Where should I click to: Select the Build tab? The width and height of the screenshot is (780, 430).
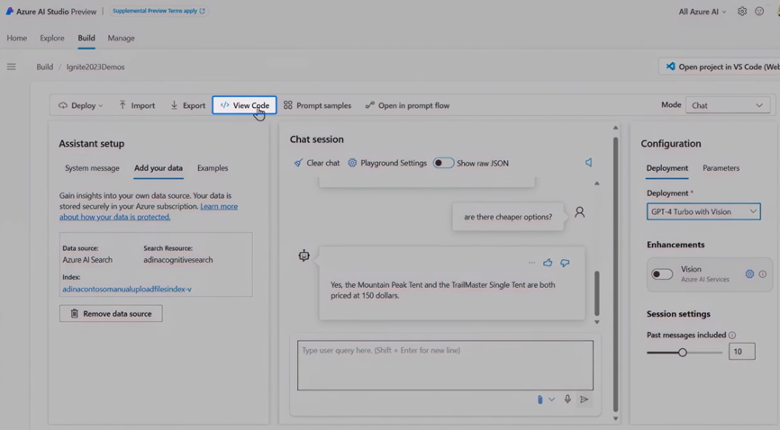(86, 38)
